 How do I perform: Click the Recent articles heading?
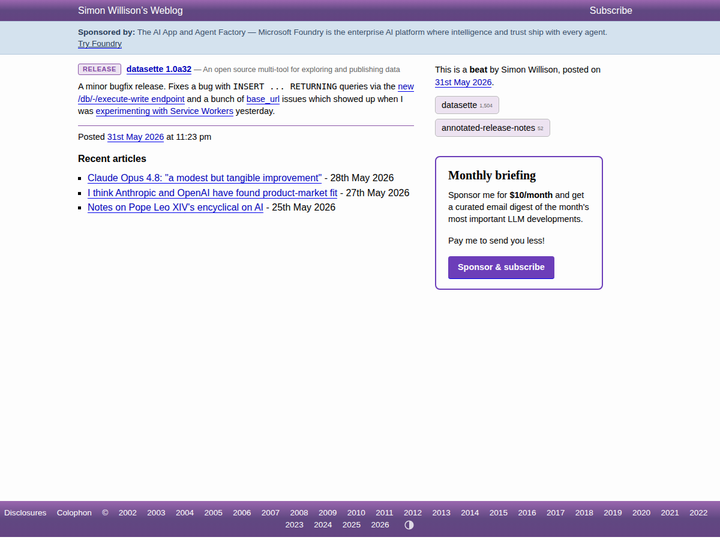pos(112,159)
